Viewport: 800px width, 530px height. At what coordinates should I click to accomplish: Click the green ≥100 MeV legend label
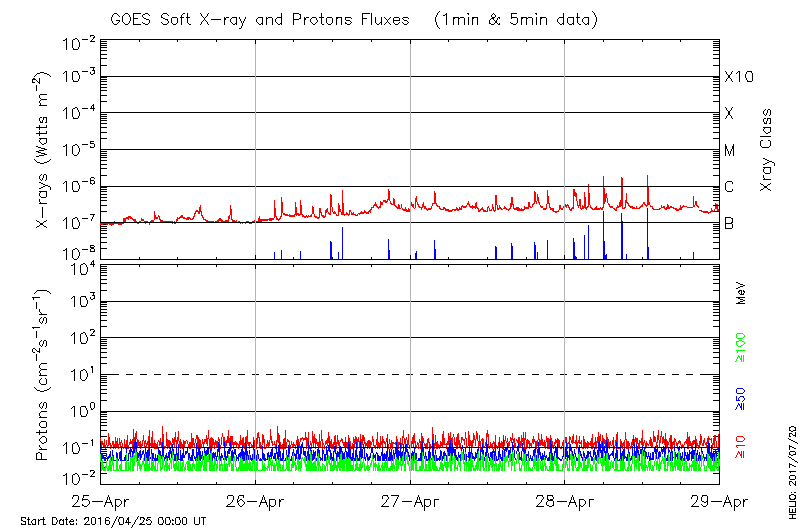pyautogui.click(x=741, y=346)
